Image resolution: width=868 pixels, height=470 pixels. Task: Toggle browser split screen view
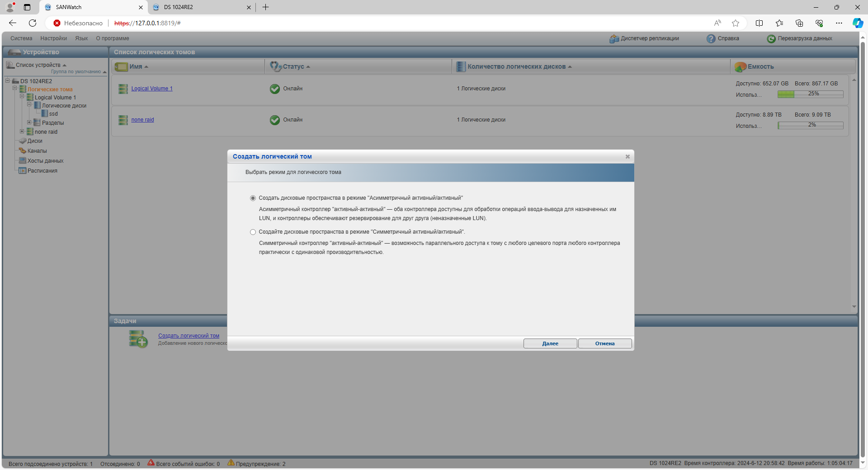759,23
